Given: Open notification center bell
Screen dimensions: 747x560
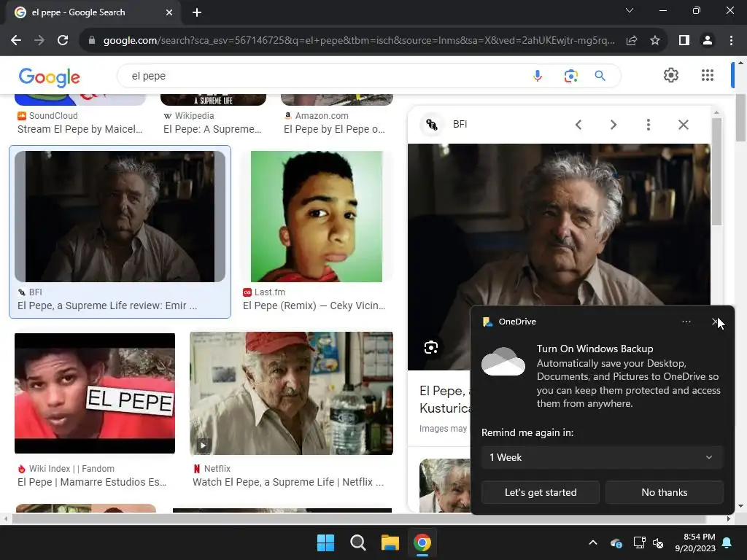Looking at the screenshot, I should point(727,542).
